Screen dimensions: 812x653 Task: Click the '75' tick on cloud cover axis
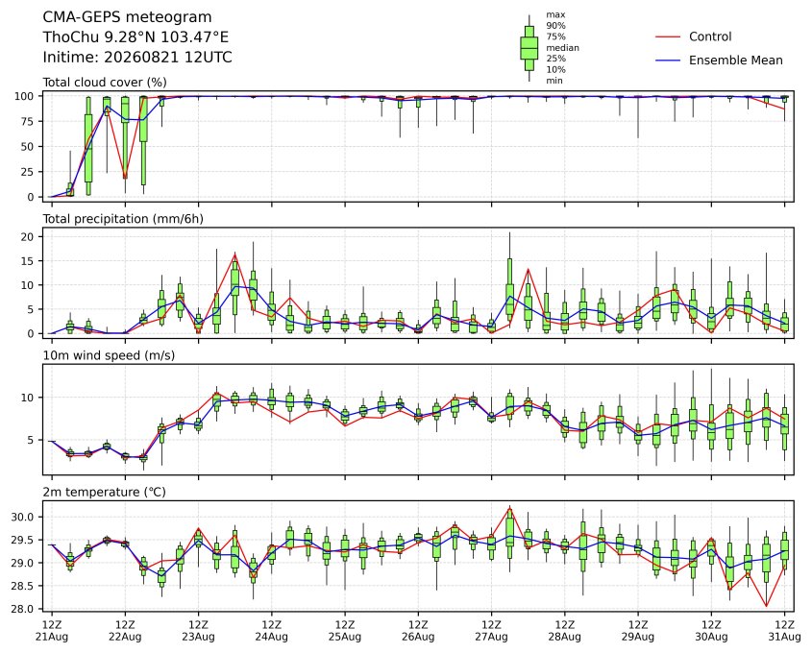27,122
